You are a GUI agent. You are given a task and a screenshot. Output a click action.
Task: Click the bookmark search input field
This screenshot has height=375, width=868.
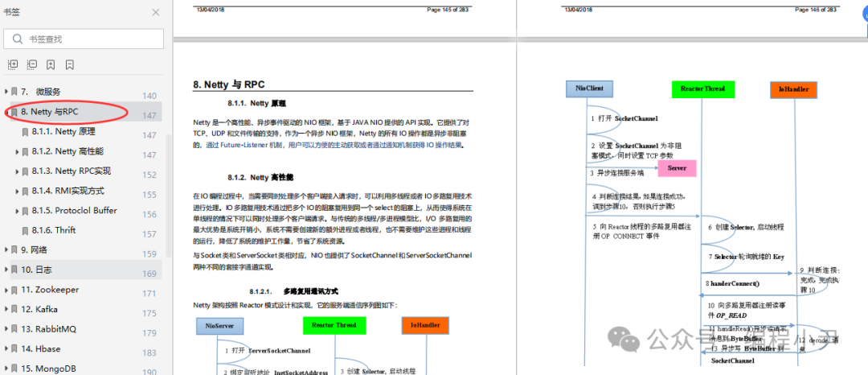[x=84, y=39]
